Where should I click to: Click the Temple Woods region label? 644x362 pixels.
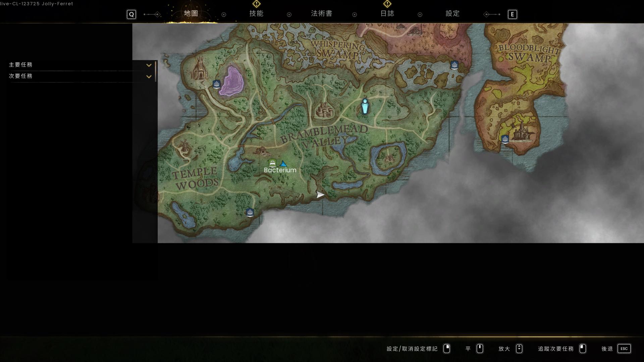coord(196,178)
